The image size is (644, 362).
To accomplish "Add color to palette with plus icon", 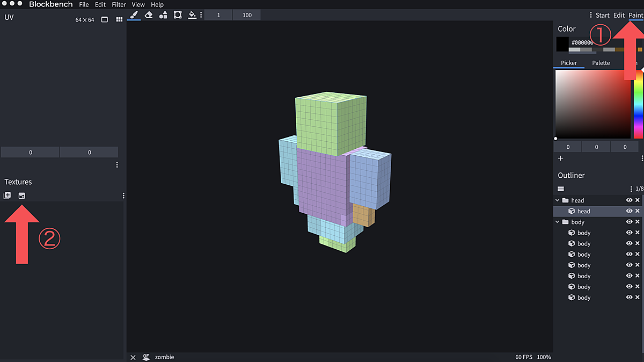I will [x=560, y=158].
